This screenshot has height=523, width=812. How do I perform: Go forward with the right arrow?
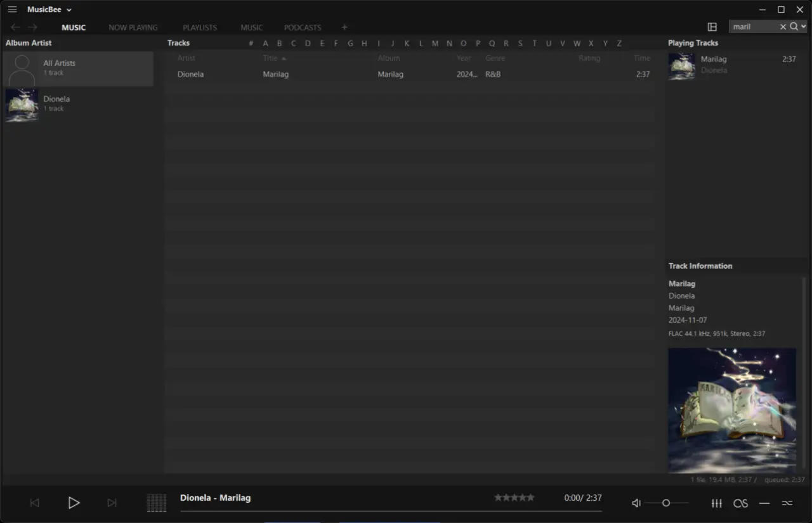coord(32,27)
